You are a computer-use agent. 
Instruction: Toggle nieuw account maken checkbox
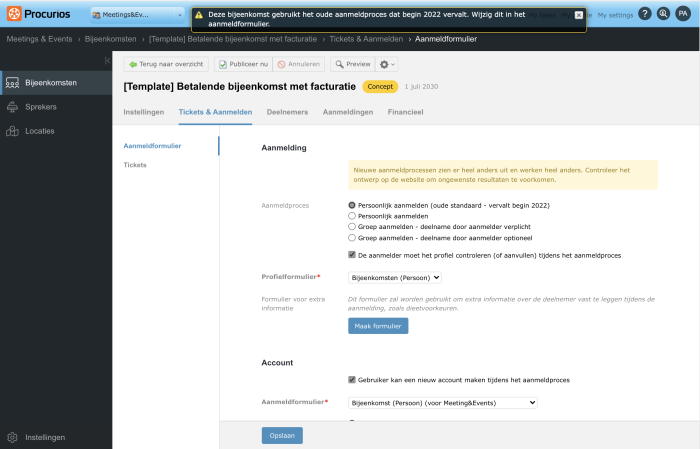352,380
